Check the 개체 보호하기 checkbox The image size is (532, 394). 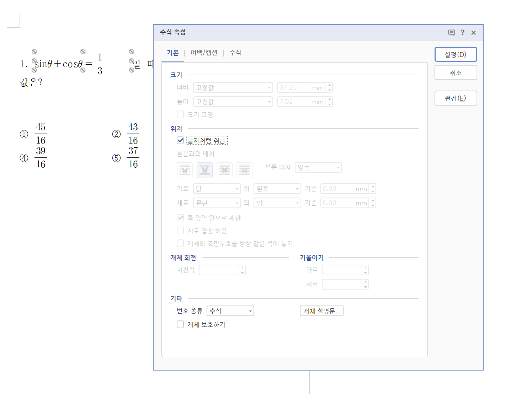(180, 324)
